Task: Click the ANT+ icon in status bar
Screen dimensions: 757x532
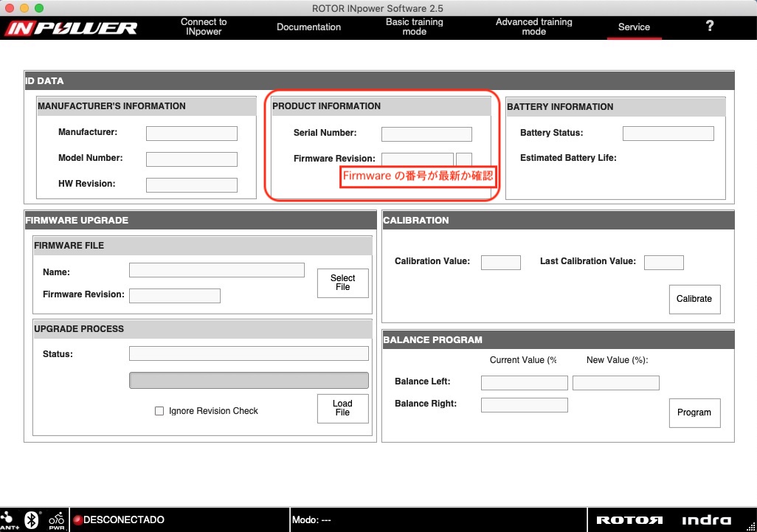Action: coord(10,519)
